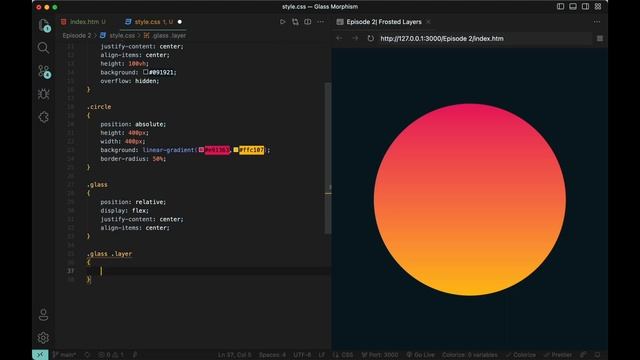Click the remote window indicator in status bar
The image size is (640, 360).
pos(40,355)
